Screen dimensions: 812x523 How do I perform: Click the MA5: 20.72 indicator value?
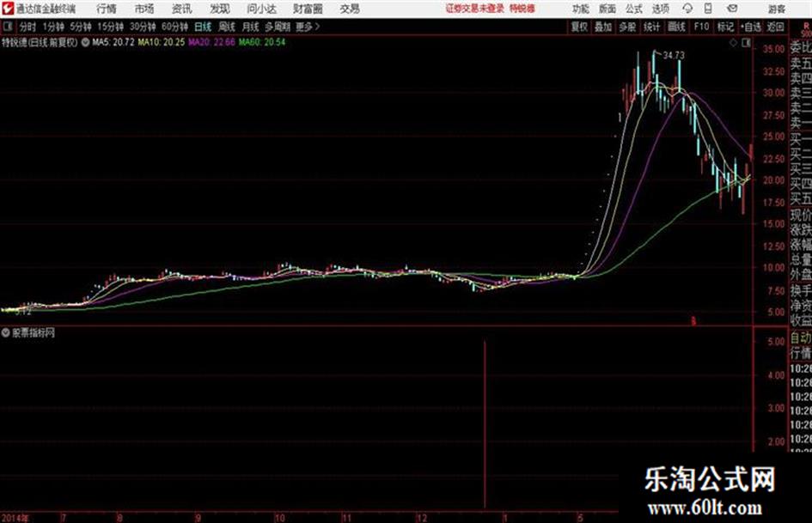(113, 42)
